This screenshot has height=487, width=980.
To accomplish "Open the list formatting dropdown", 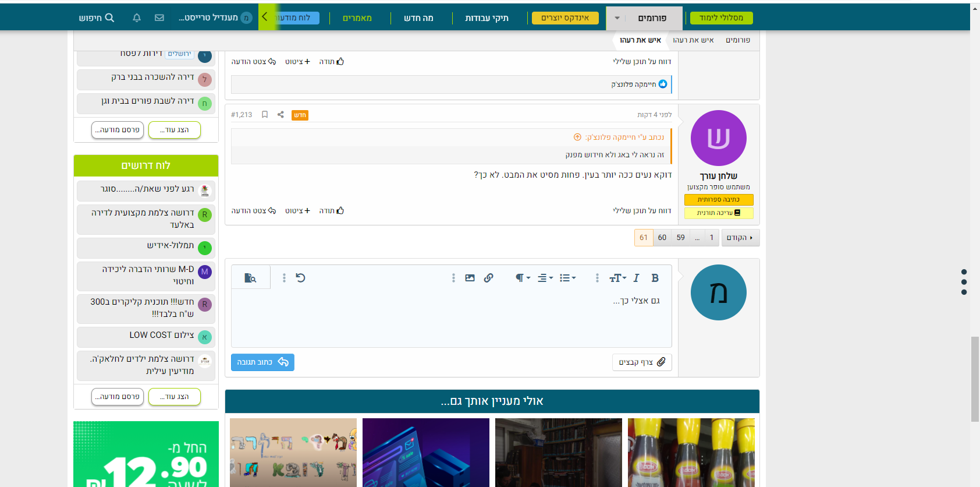I will coord(567,278).
